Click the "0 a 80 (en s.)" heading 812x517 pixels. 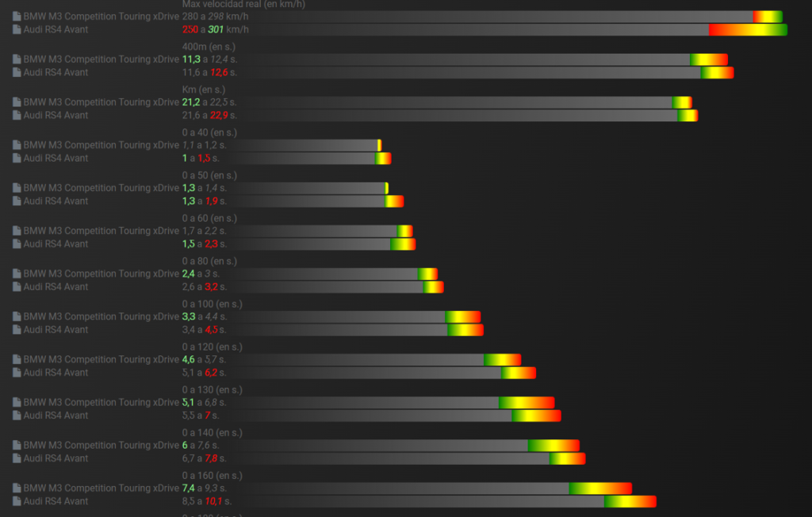209,262
